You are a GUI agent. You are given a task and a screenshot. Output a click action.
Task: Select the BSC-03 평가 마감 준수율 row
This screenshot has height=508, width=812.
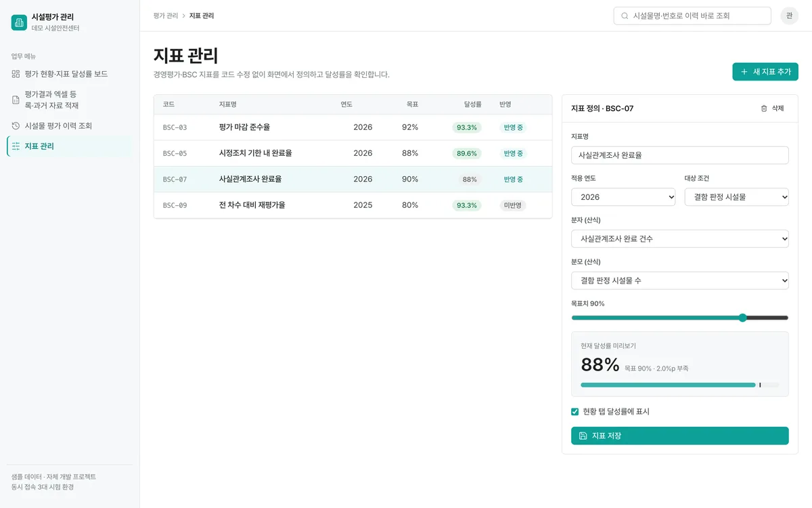coord(353,127)
